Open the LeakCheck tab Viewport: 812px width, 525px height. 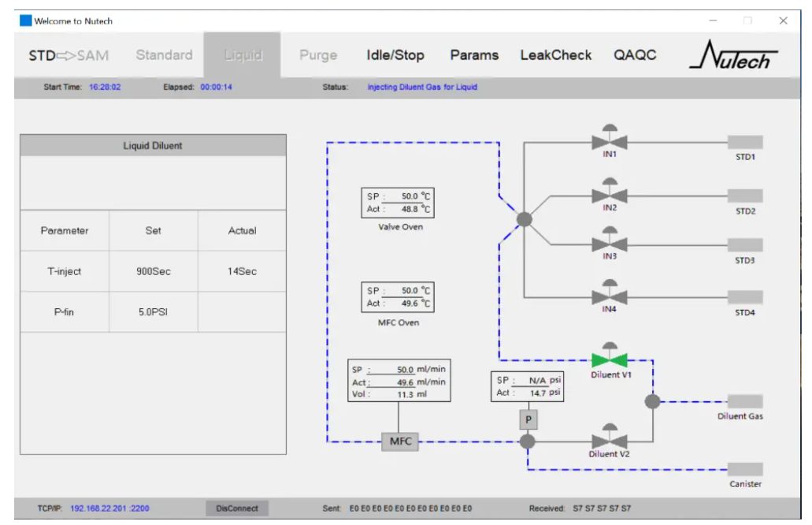[556, 55]
